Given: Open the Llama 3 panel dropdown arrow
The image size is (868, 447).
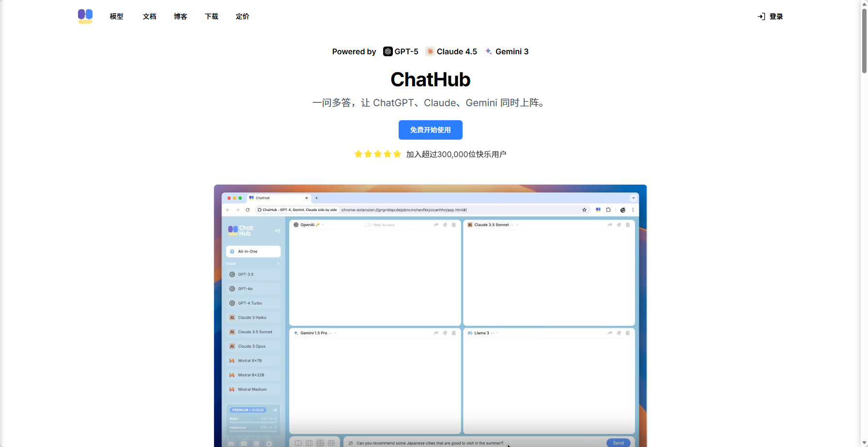Looking at the screenshot, I should tap(497, 333).
